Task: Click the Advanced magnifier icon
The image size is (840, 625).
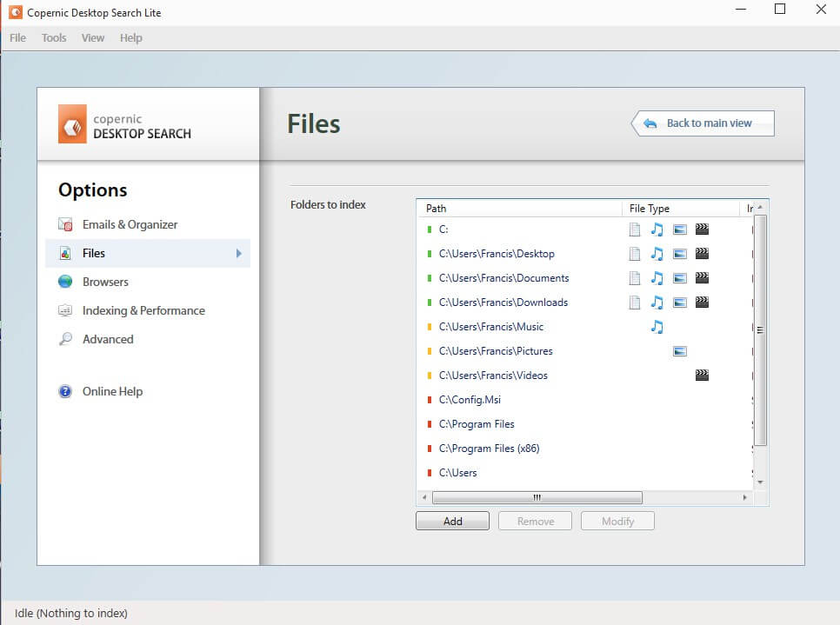Action: click(x=65, y=339)
